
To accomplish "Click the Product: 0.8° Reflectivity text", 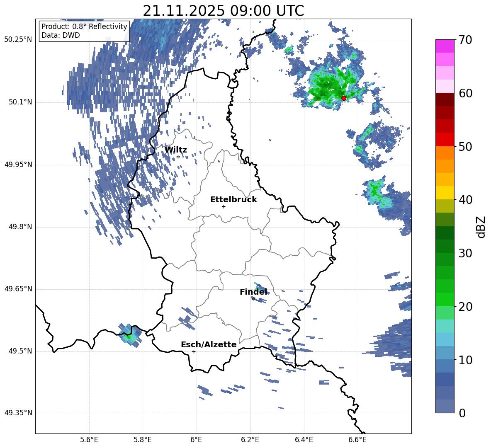I will 84,26.
